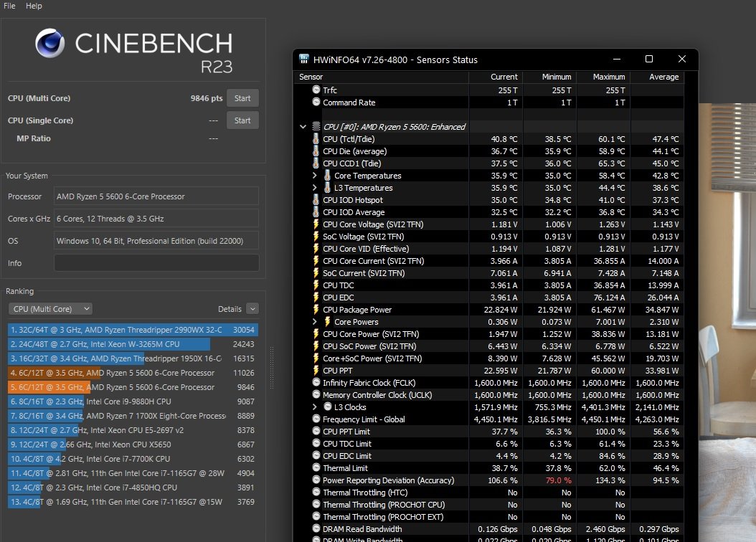
Task: Select ranking entry 1 Threadripper 2990WX
Action: (x=133, y=330)
